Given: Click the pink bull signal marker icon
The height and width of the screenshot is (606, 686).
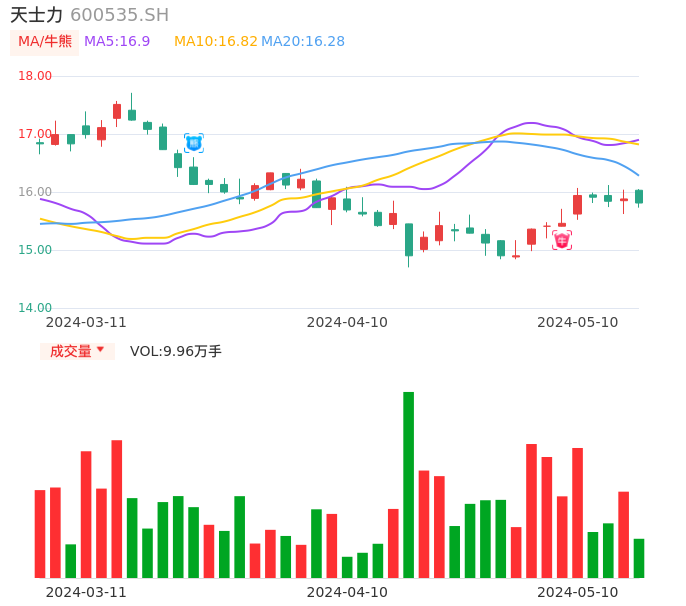Looking at the screenshot, I should [562, 240].
